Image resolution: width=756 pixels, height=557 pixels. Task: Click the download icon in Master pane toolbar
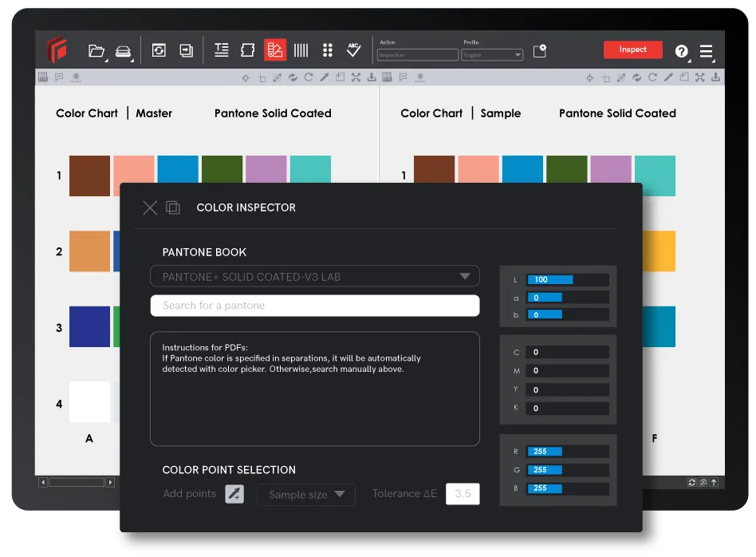(372, 77)
